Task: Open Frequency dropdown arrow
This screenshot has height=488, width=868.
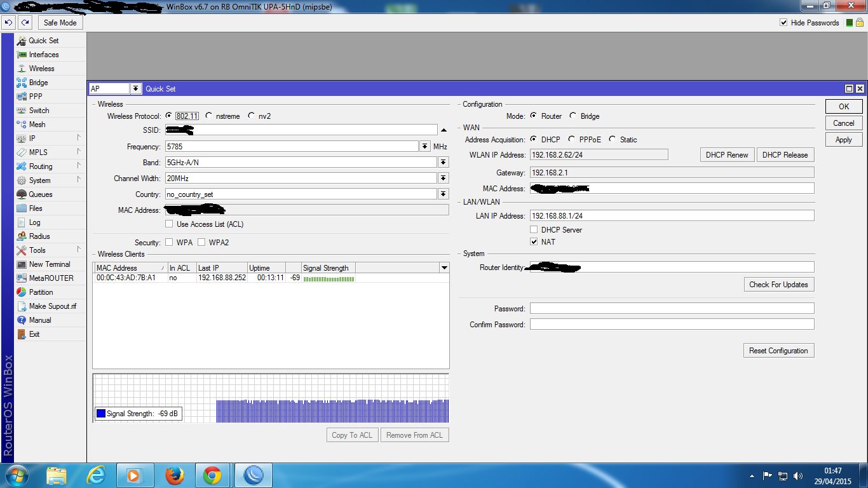Action: click(425, 147)
